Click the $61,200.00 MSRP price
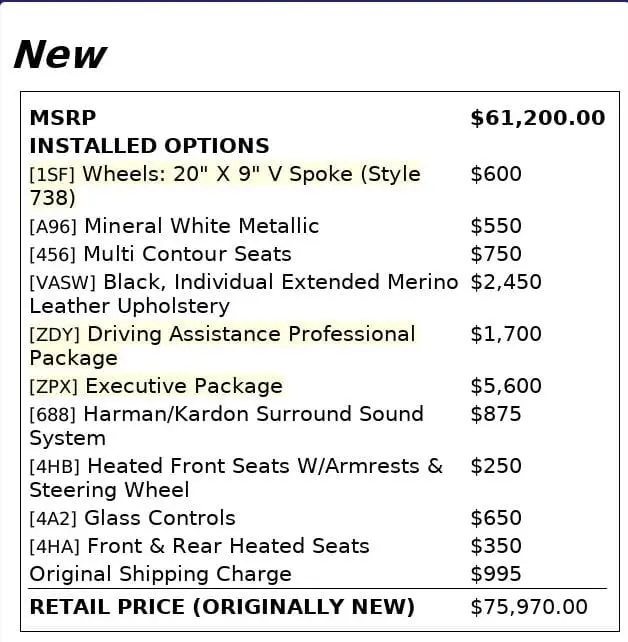This screenshot has width=628, height=642. pyautogui.click(x=538, y=118)
